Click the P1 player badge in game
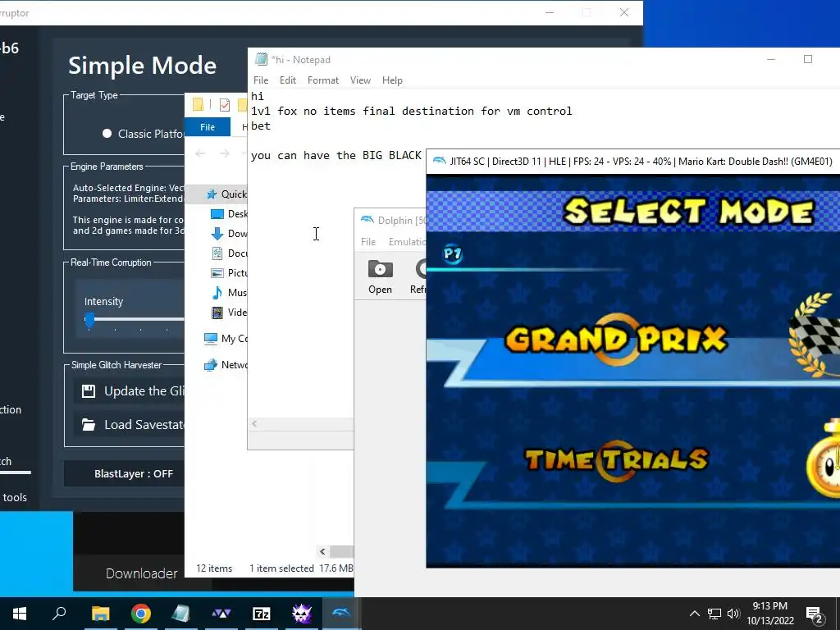This screenshot has height=630, width=840. coord(453,253)
